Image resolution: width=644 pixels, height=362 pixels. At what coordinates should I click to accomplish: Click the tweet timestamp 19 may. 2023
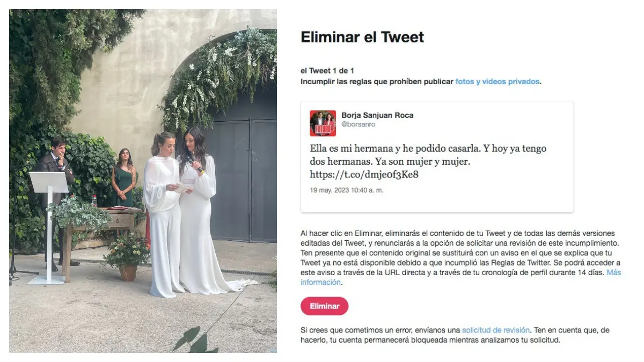coord(347,190)
